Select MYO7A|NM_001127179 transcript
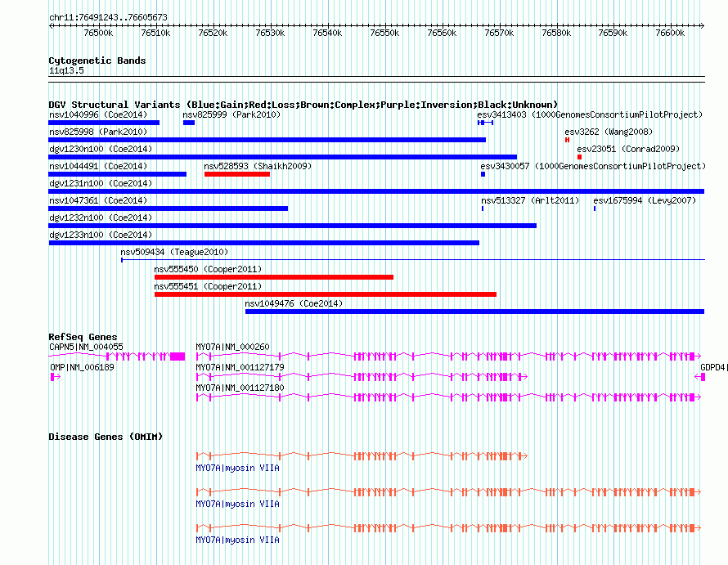728x565 pixels. (x=362, y=376)
